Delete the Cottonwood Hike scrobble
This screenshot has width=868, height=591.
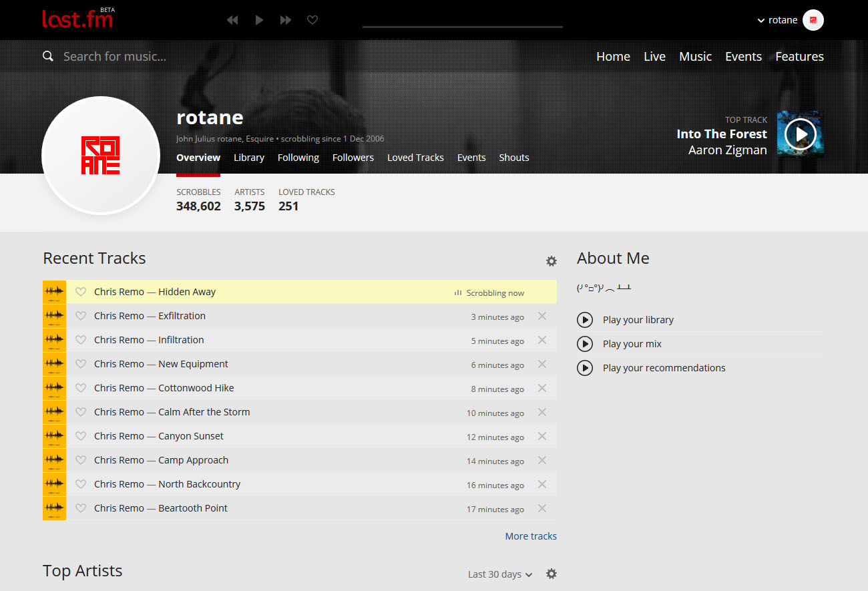(x=542, y=388)
